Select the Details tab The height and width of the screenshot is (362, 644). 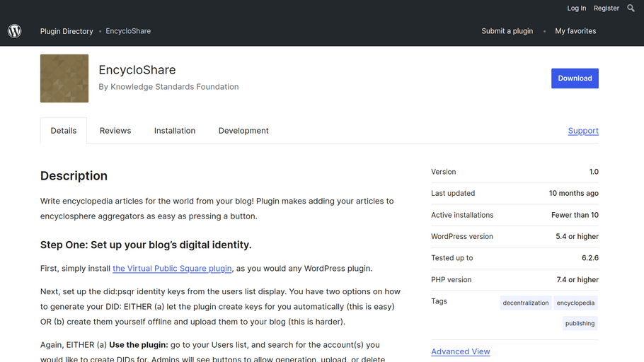click(x=64, y=131)
